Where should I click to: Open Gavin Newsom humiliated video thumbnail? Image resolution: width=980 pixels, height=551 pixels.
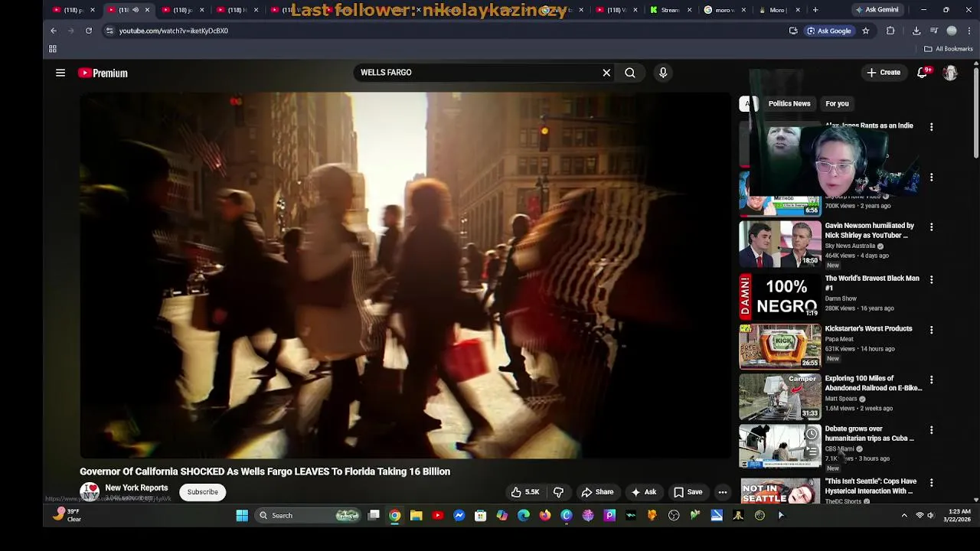(x=780, y=244)
